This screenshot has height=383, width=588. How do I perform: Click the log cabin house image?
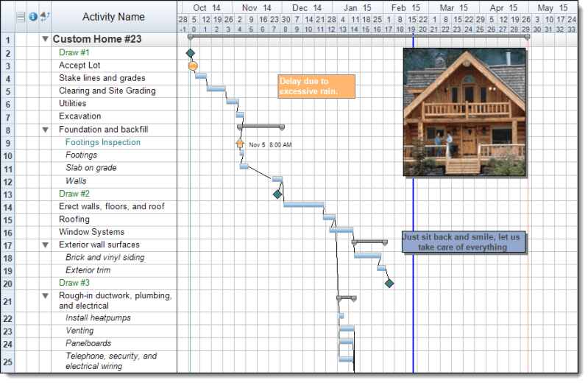[x=464, y=112]
